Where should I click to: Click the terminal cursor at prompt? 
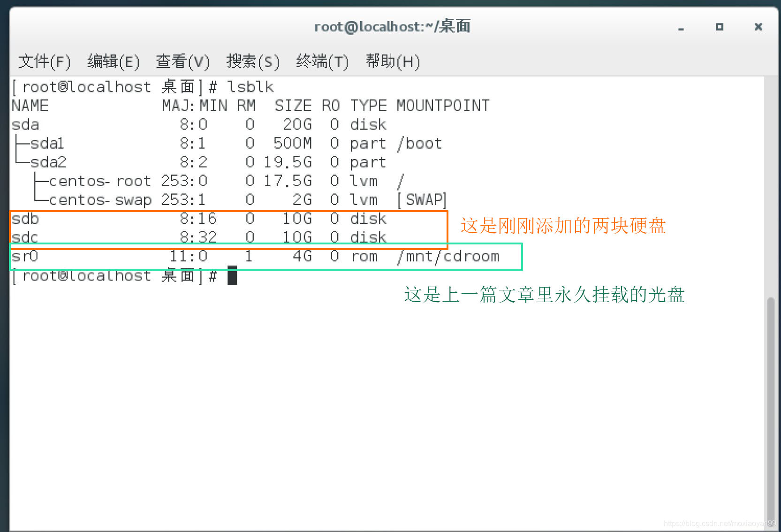coord(232,275)
